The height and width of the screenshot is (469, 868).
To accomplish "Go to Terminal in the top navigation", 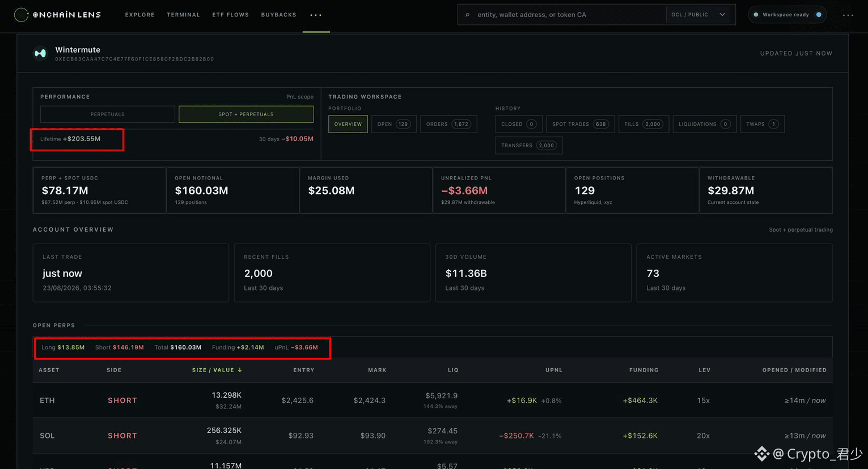I will pyautogui.click(x=183, y=15).
